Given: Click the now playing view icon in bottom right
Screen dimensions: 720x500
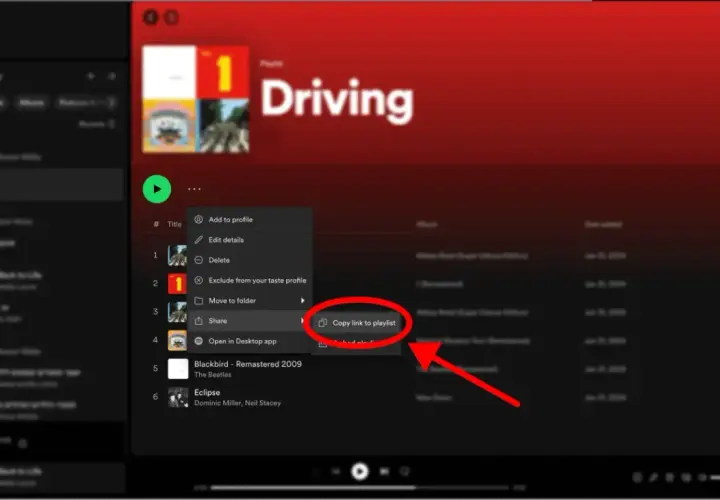Looking at the screenshot, I should (x=637, y=478).
